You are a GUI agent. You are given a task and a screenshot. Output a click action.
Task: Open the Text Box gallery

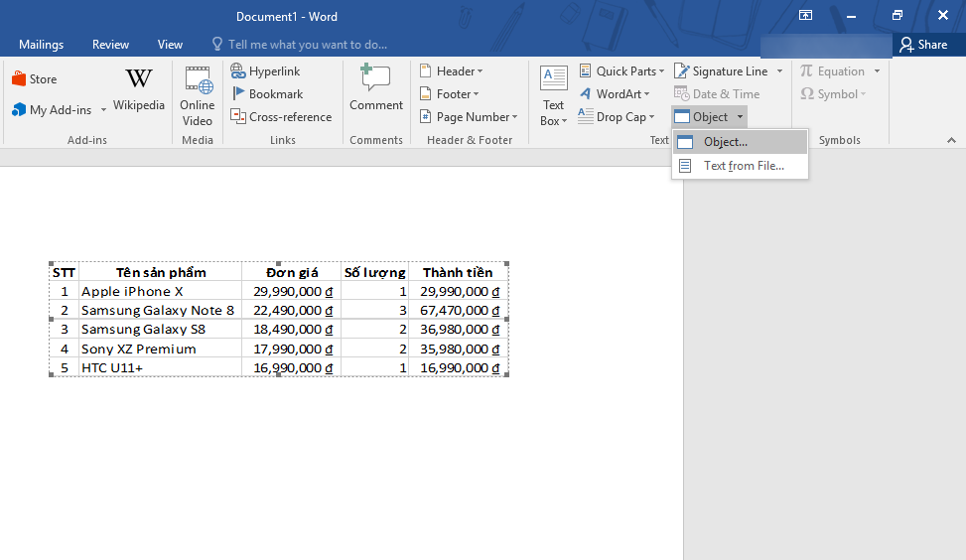553,96
